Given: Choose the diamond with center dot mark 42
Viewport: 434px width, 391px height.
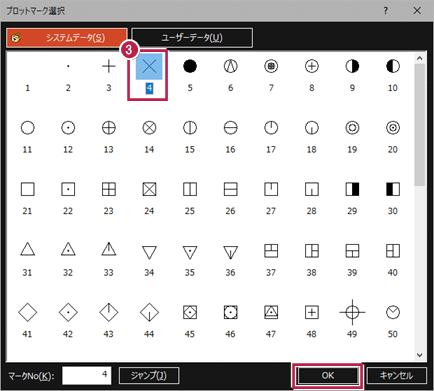Looking at the screenshot, I should (68, 312).
